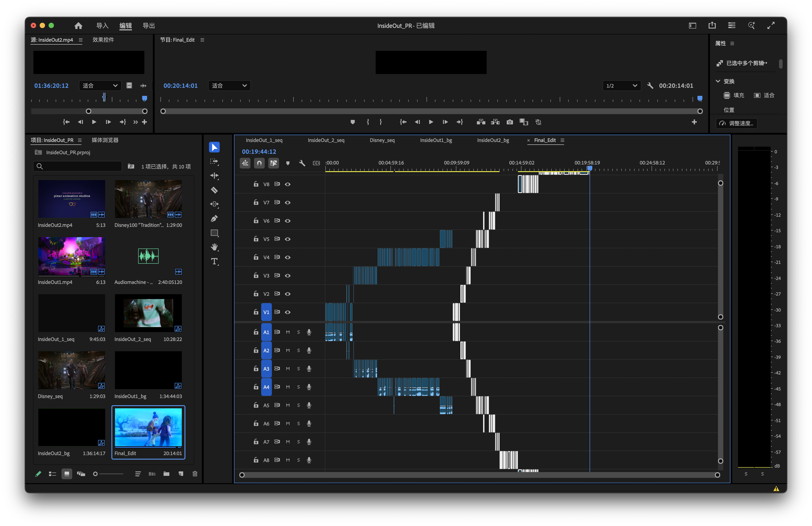Lock track V6
Viewport: 812px width, 526px height.
tap(256, 220)
